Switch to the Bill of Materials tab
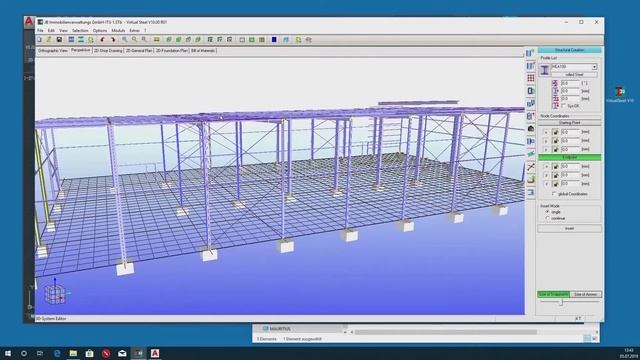This screenshot has width=640, height=360. pos(203,51)
